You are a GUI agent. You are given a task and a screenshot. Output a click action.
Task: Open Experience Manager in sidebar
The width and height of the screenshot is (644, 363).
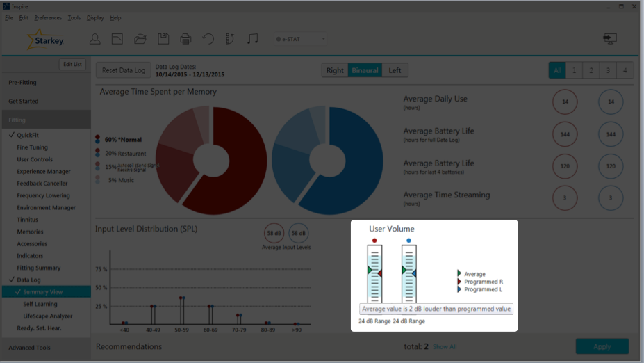point(44,172)
